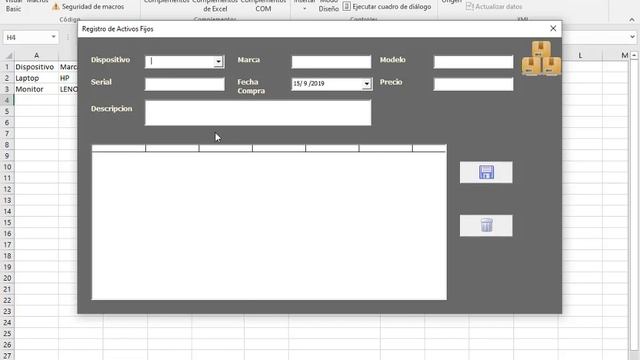Screen dimensions: 640x360
Task: Click the Descripcion text box
Action: click(258, 113)
